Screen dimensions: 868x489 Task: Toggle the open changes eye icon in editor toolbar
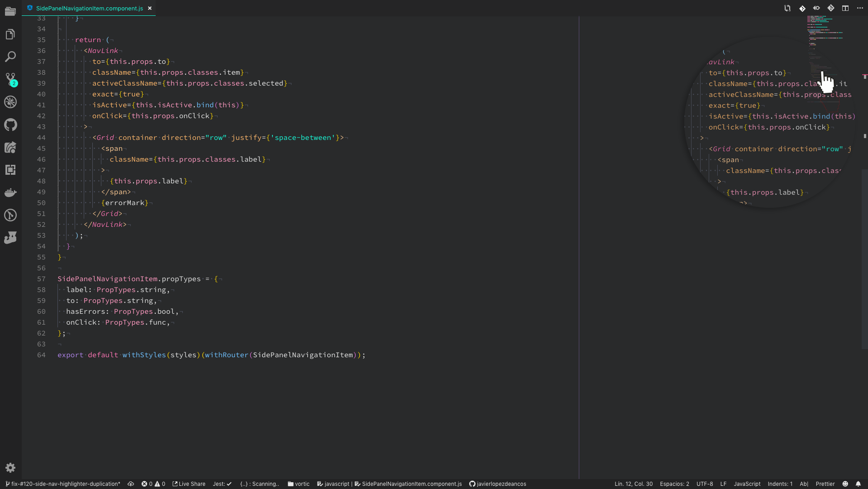tap(816, 8)
